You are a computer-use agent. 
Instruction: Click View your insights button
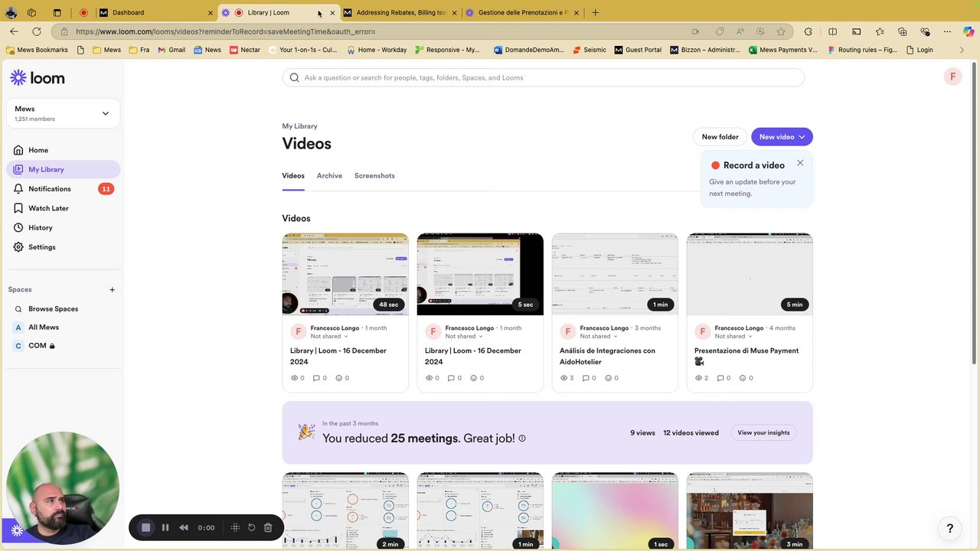(x=763, y=433)
